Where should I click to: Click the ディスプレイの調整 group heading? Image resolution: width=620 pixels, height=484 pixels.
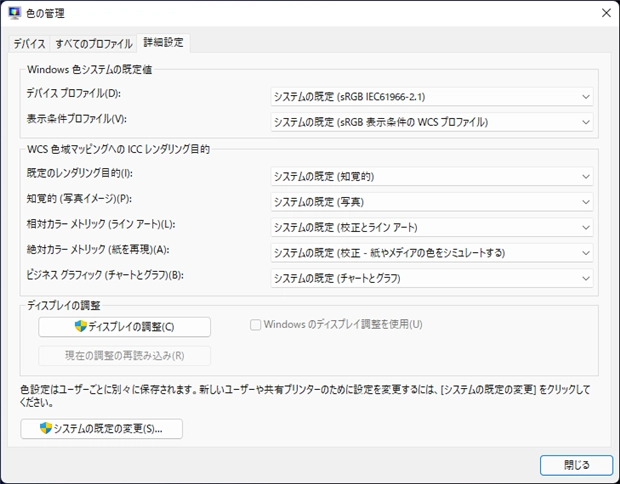coord(64,305)
